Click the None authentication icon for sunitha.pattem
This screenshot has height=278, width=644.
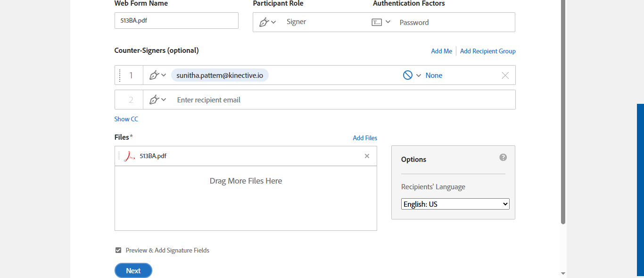[408, 75]
